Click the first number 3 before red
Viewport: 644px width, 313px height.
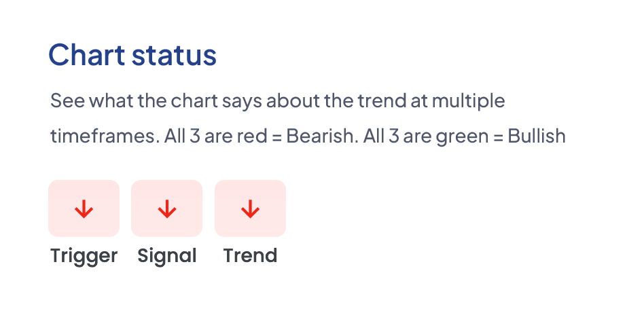click(x=194, y=136)
